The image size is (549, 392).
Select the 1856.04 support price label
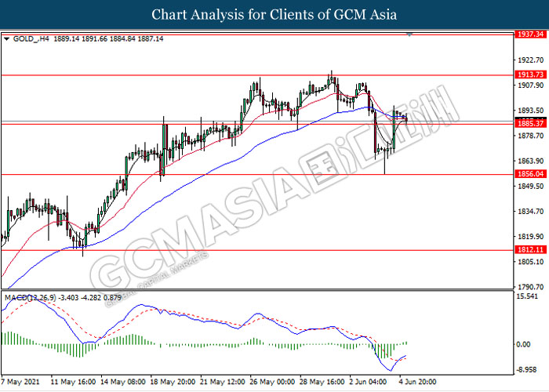pos(530,174)
